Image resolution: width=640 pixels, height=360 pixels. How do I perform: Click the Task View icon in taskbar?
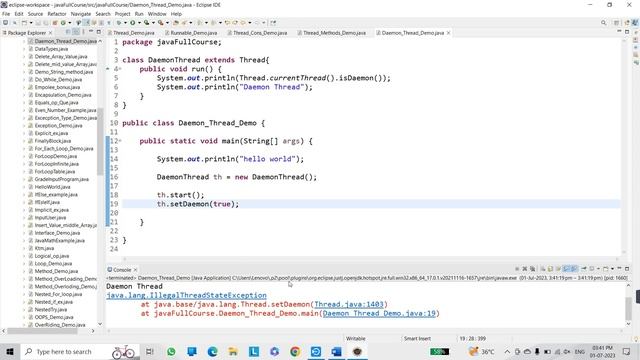(149, 351)
